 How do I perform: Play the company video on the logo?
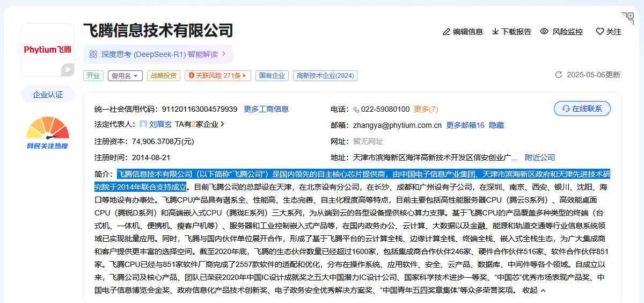coord(67,69)
